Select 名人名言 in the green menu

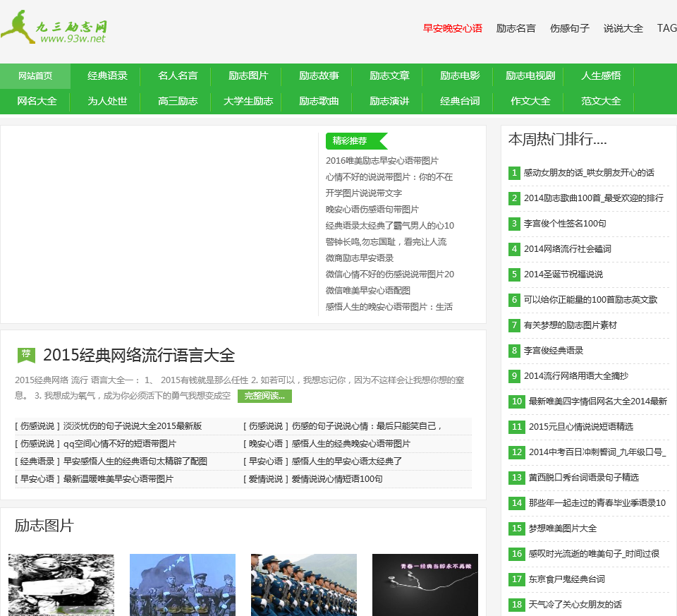coord(178,76)
